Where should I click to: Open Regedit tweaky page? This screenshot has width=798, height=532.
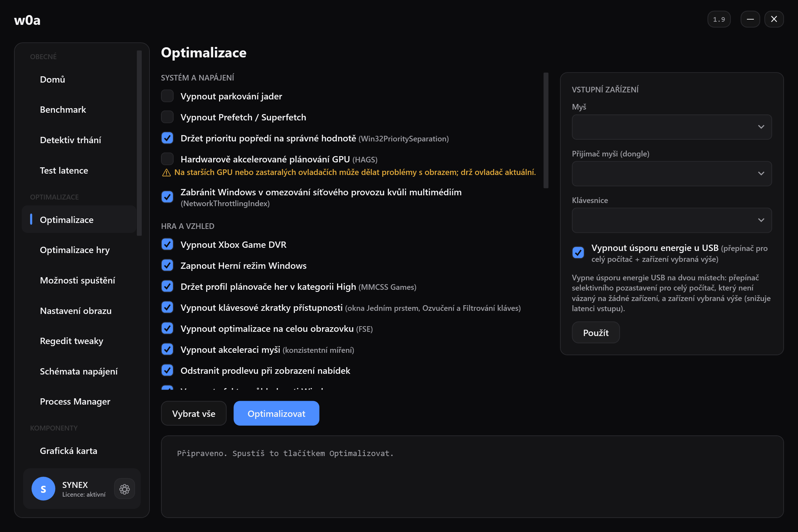click(x=79, y=341)
